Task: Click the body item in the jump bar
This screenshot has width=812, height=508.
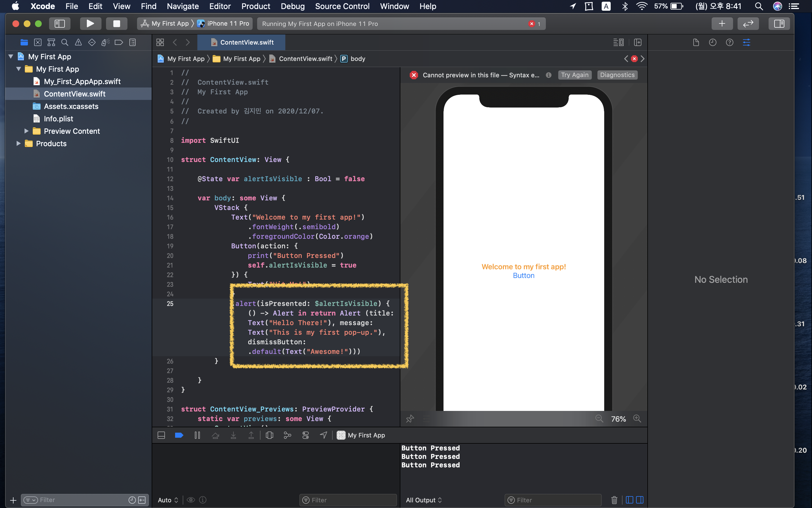Action: point(353,59)
